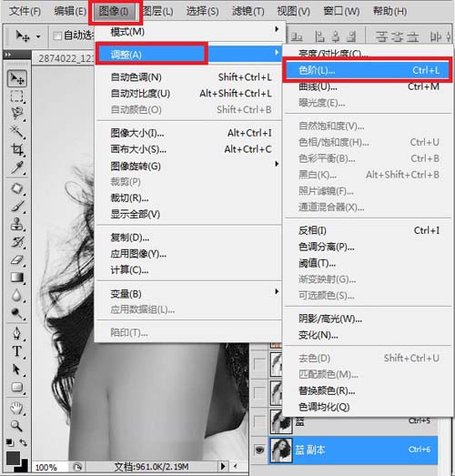Select the Gradient tool
This screenshot has width=455, height=476.
(x=17, y=278)
